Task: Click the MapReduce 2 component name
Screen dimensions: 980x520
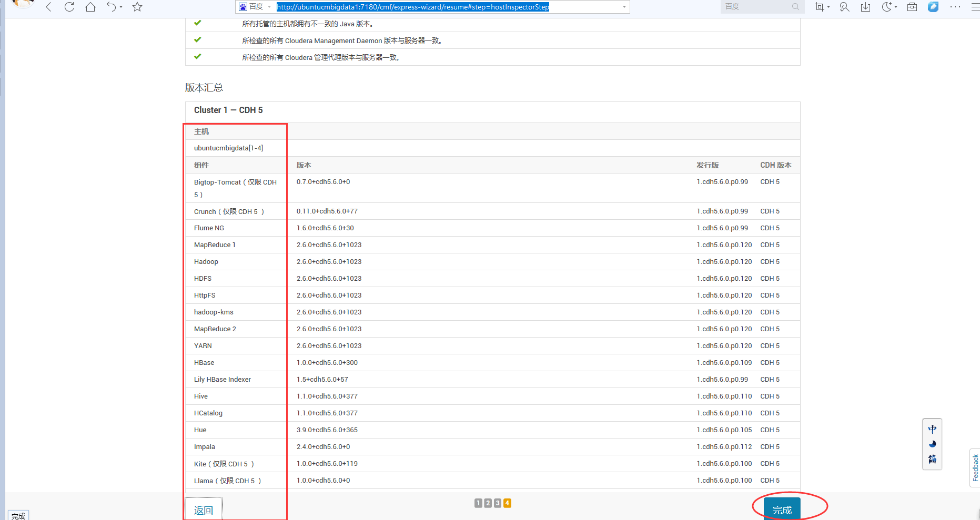Action: (215, 329)
